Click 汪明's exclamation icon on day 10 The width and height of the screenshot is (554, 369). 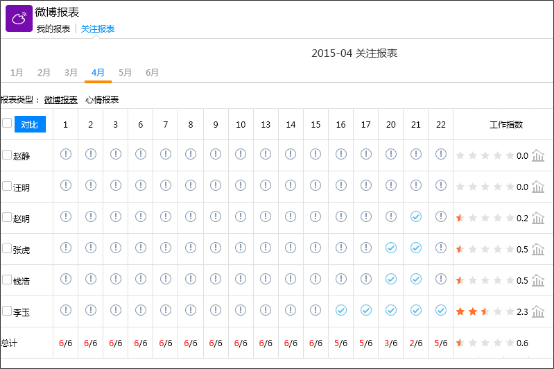click(x=241, y=185)
